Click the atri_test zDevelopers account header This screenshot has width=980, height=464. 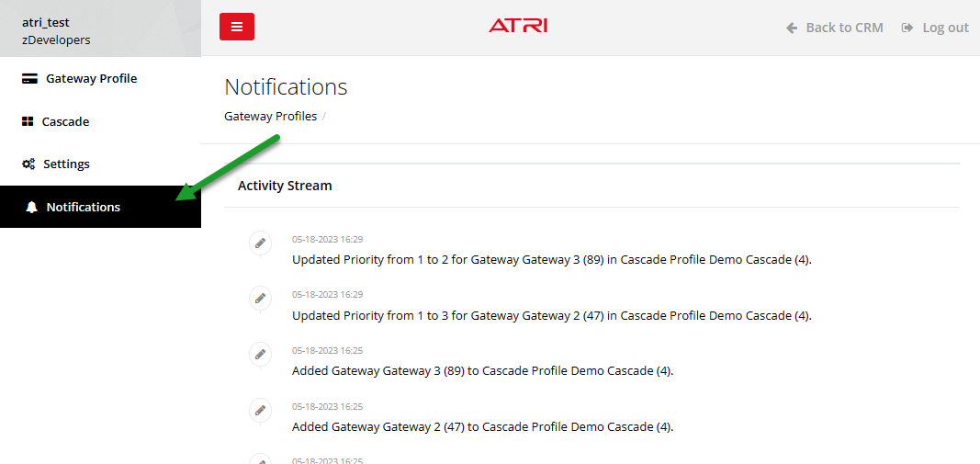click(57, 31)
